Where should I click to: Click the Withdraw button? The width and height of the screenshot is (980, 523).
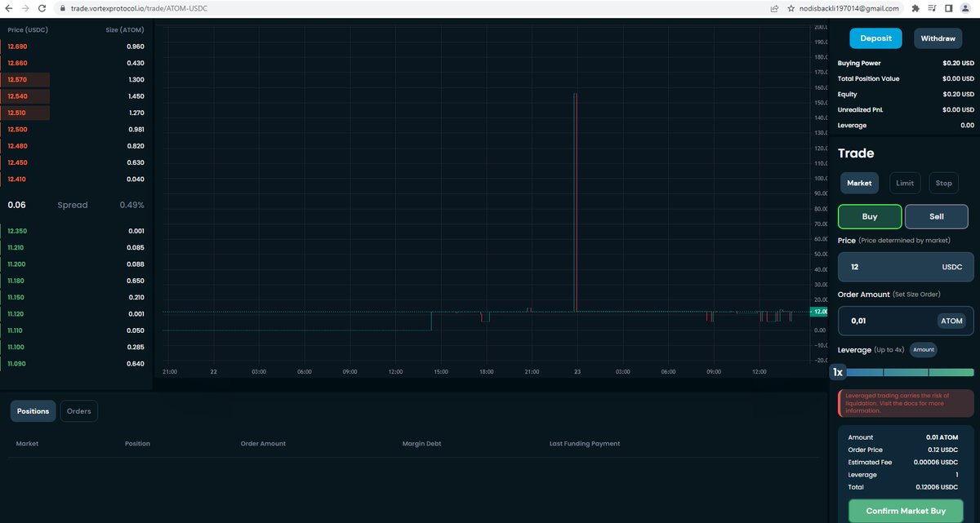938,38
